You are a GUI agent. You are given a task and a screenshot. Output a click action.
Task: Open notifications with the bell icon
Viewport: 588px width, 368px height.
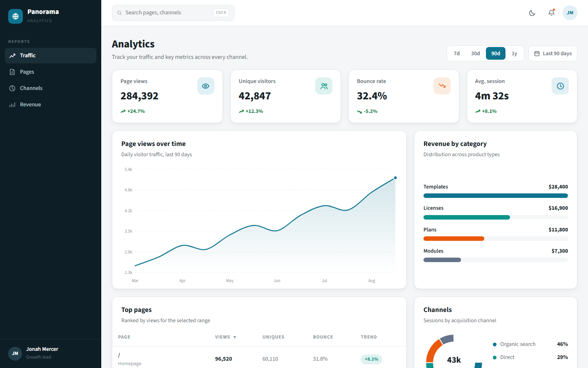coord(551,13)
